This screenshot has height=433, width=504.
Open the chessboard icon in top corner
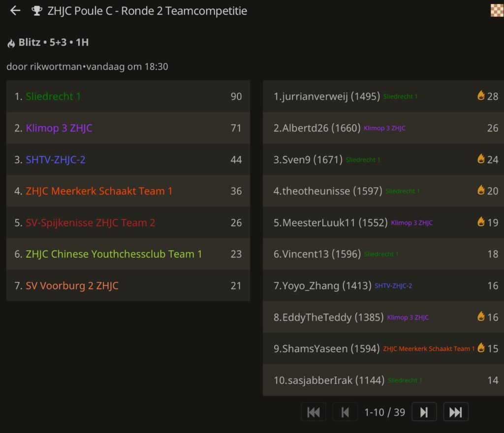point(497,10)
